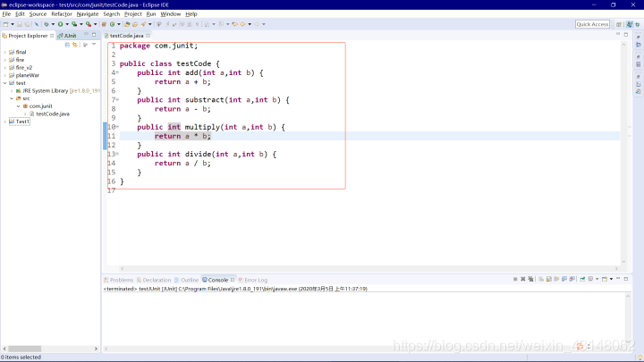Image resolution: width=644 pixels, height=362 pixels.
Task: Click the Search flashlight toolbar icon
Action: (143, 24)
